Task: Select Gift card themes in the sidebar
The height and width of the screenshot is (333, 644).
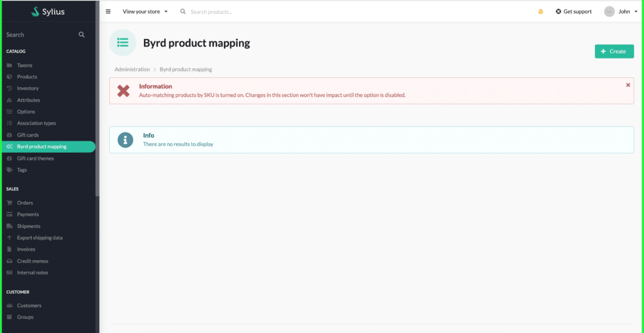Action: (x=35, y=158)
